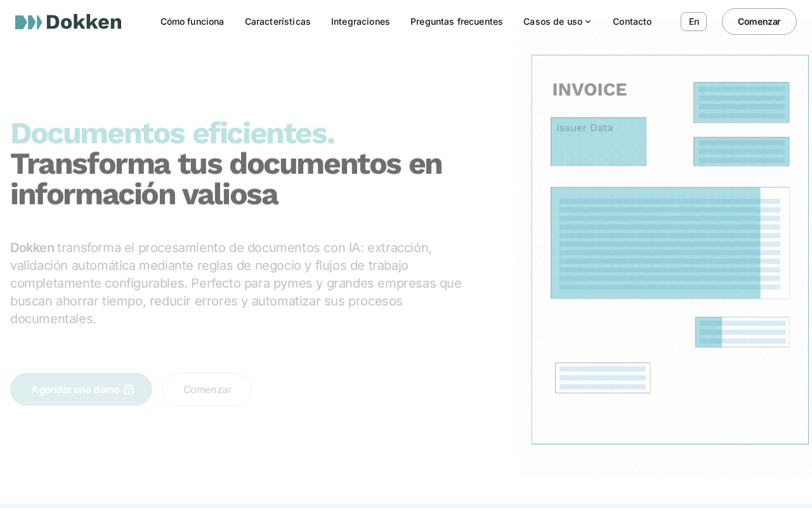Click the header Comenzar button
The image size is (812, 508).
(x=759, y=22)
